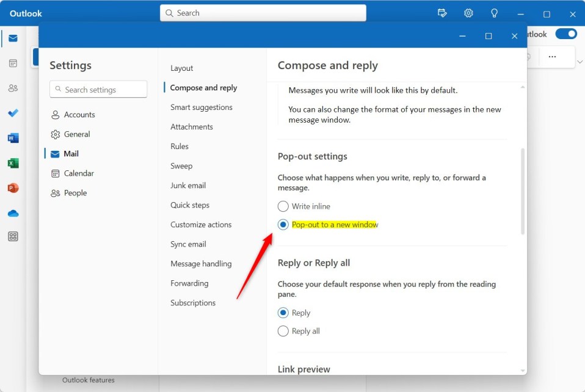Open the Calendar app icon
The image size is (585, 392).
point(13,63)
